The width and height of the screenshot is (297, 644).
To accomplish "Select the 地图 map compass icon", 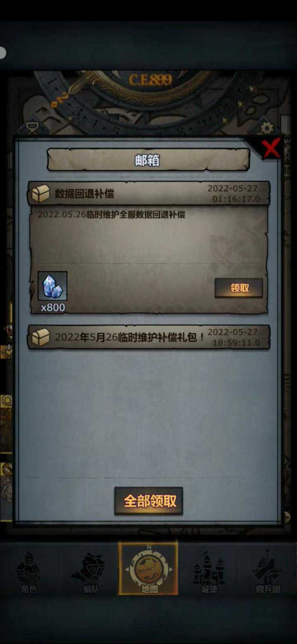I will pyautogui.click(x=148, y=568).
